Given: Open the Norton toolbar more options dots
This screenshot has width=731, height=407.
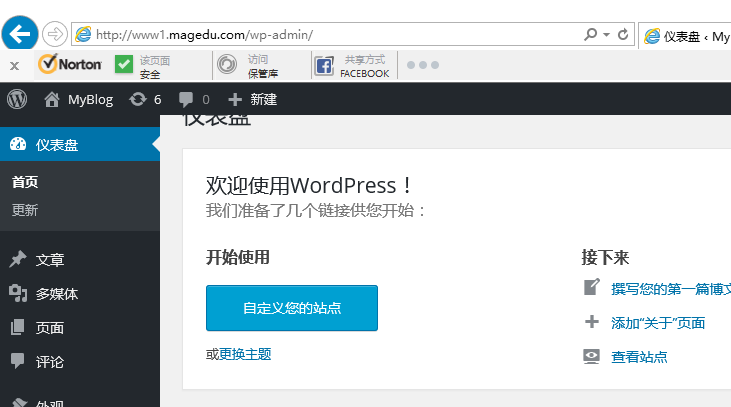Looking at the screenshot, I should [423, 65].
